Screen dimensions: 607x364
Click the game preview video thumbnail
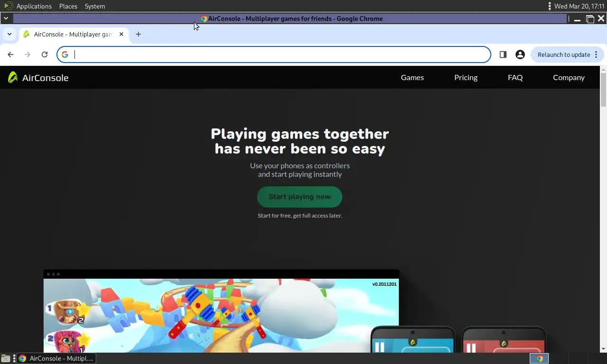coord(221,315)
